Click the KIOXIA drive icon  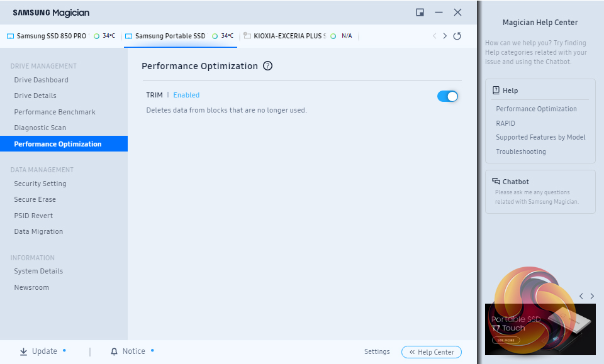(247, 36)
